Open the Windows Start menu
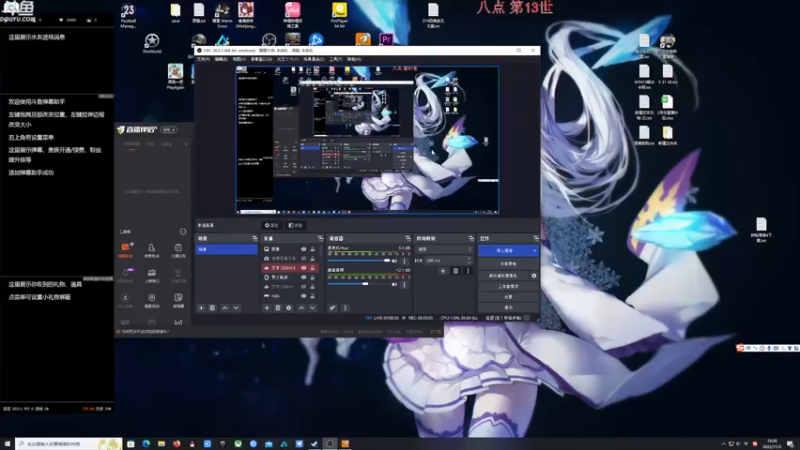The height and width of the screenshot is (450, 800). 7,444
